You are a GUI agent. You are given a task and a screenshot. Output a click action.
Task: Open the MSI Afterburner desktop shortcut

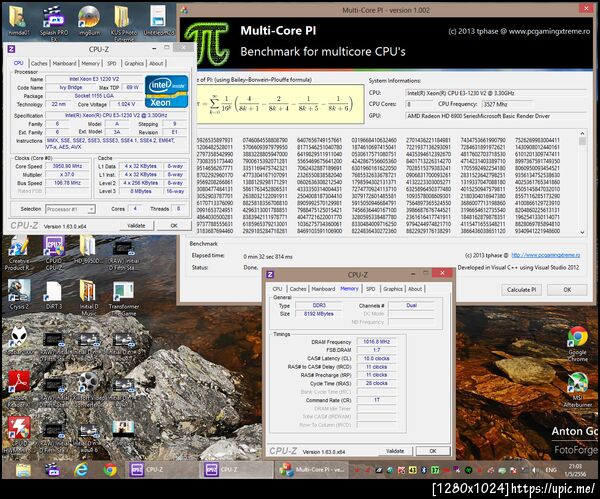coord(578,390)
